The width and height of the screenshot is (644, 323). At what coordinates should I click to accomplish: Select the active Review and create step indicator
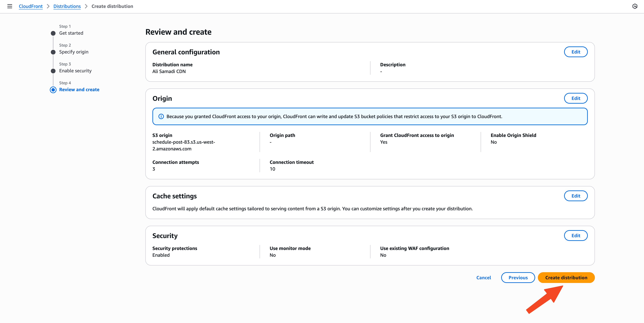click(x=53, y=90)
